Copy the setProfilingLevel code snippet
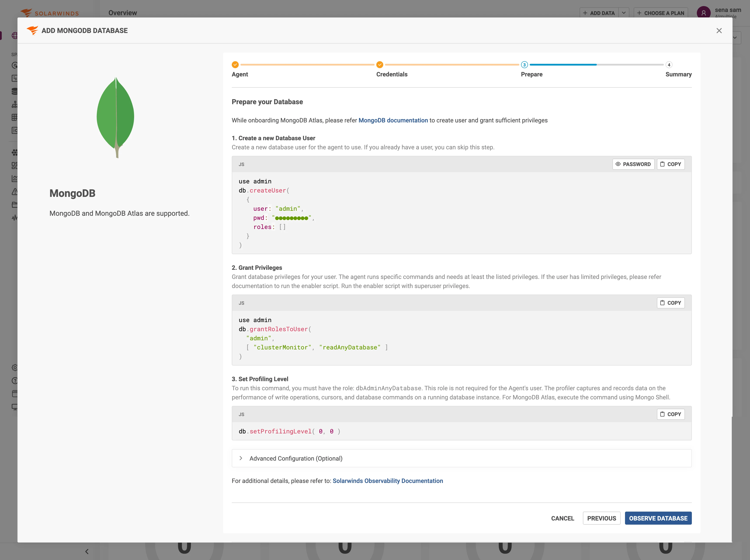The image size is (750, 560). pos(670,414)
